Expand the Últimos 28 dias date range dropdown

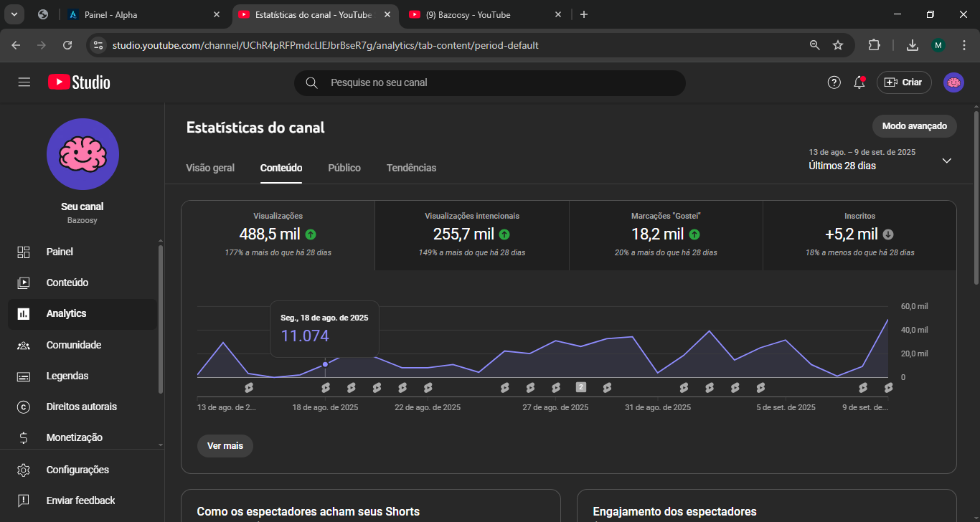946,161
